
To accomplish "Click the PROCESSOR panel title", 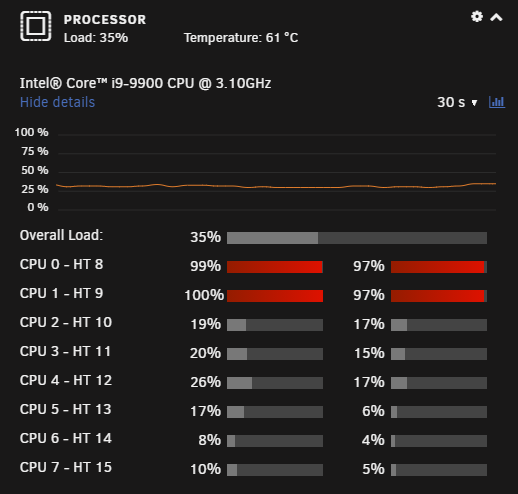I will click(105, 19).
